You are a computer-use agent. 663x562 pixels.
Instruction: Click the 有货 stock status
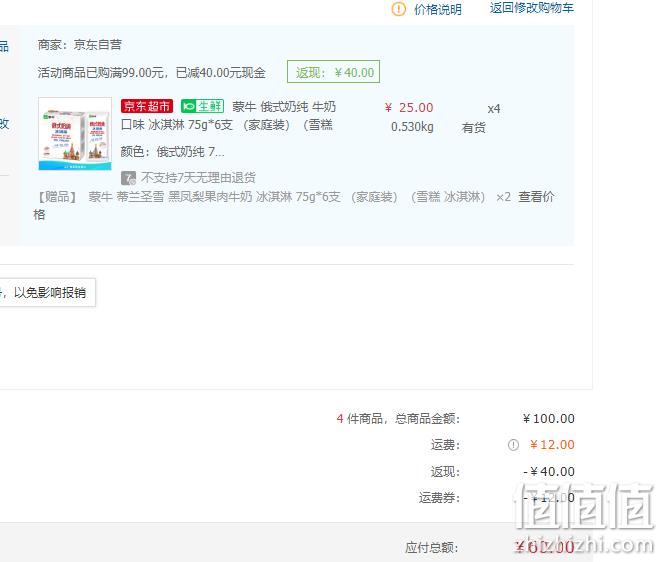(x=474, y=128)
